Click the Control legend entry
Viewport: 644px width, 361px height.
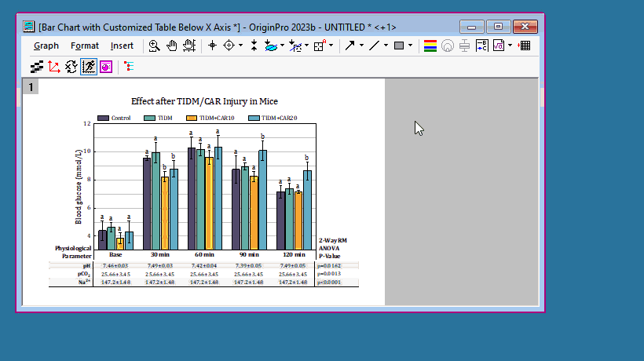(x=120, y=118)
